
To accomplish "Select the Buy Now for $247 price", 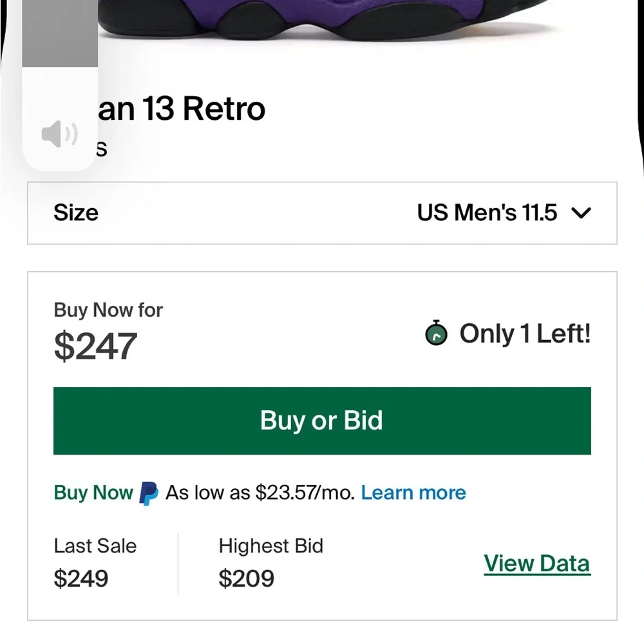I will click(x=95, y=346).
